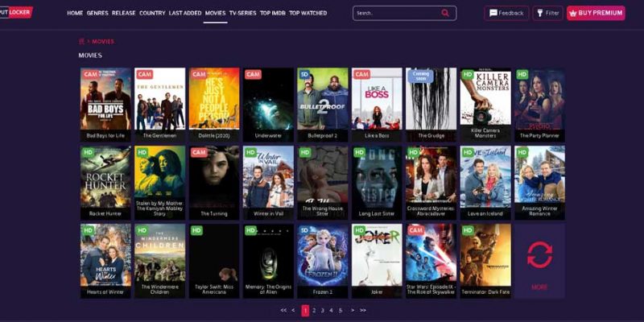Screen dimensions: 644x322
Task: Click the BUY PREMIUM button
Action: (x=596, y=13)
